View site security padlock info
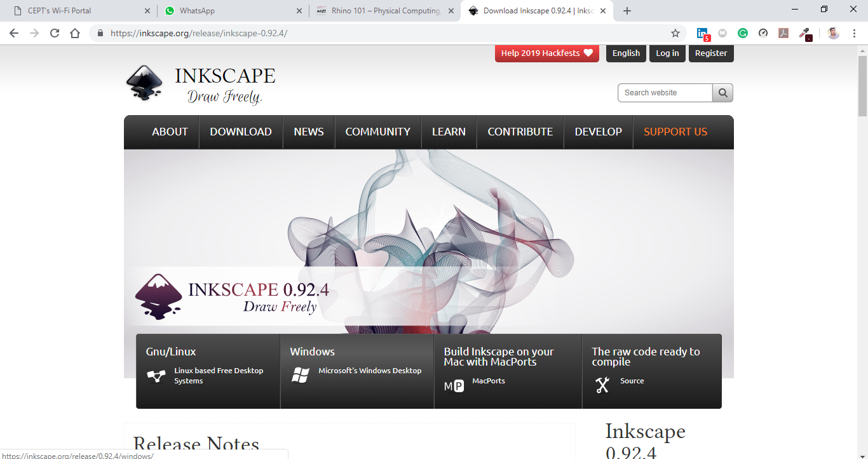The width and height of the screenshot is (868, 459). pos(100,33)
